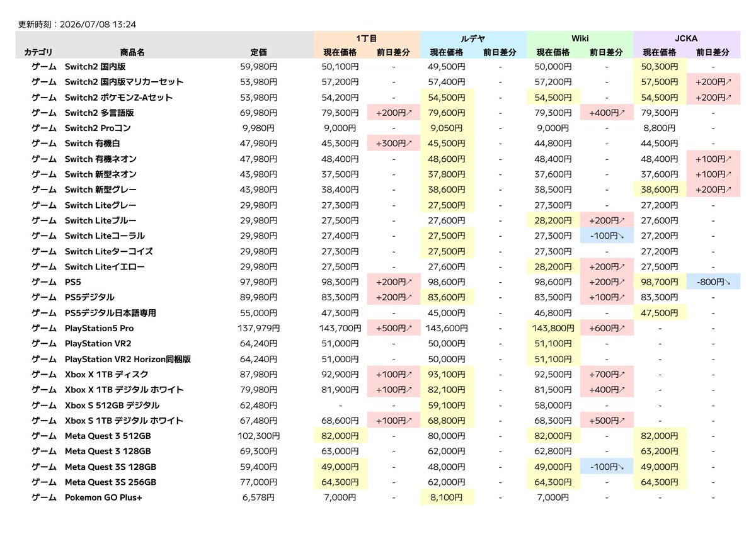Viewport: 756px width, 534px height.
Task: Select the Switch2 国内版 product name
Action: click(x=96, y=66)
